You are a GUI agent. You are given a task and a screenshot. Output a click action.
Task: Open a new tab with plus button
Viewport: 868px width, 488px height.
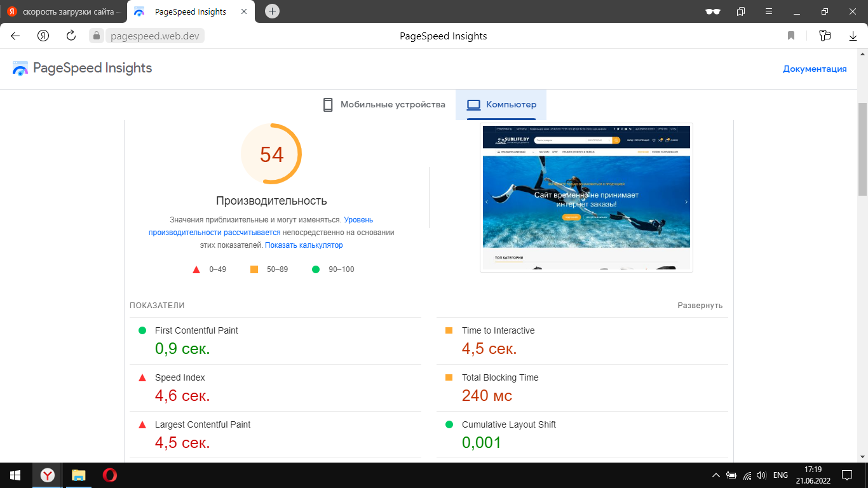point(272,11)
